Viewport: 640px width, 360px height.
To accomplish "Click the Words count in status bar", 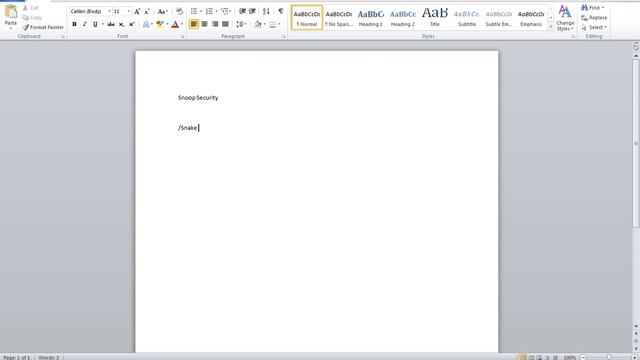I will coord(49,358).
